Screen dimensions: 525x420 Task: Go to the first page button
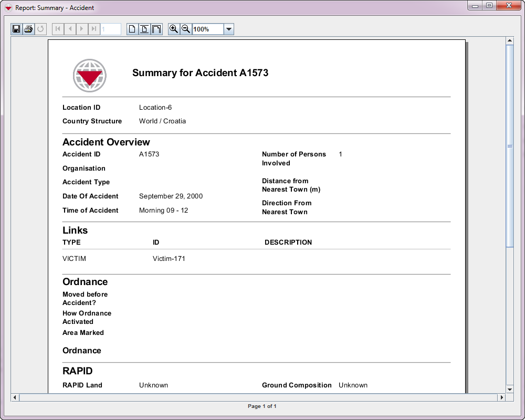pos(58,29)
